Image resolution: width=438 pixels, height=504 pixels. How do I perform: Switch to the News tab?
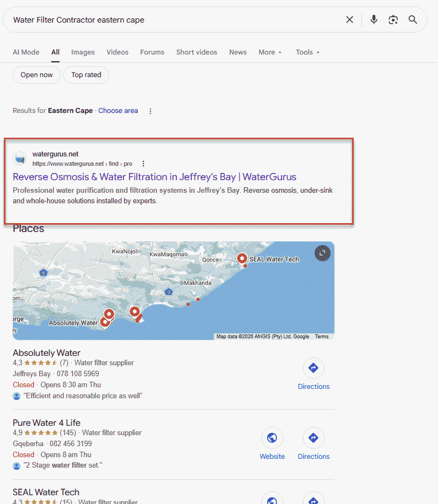pyautogui.click(x=237, y=52)
